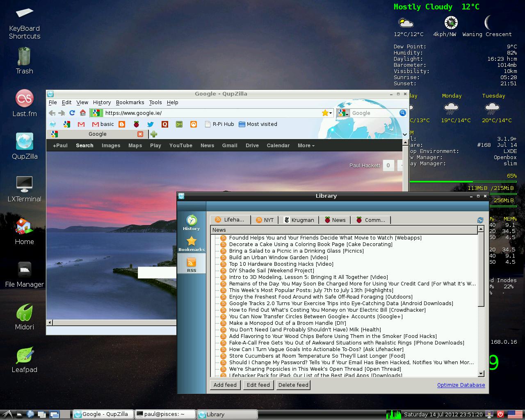Close the Google tab in QupZilla
Screen dimensions: 525x420
(140, 134)
